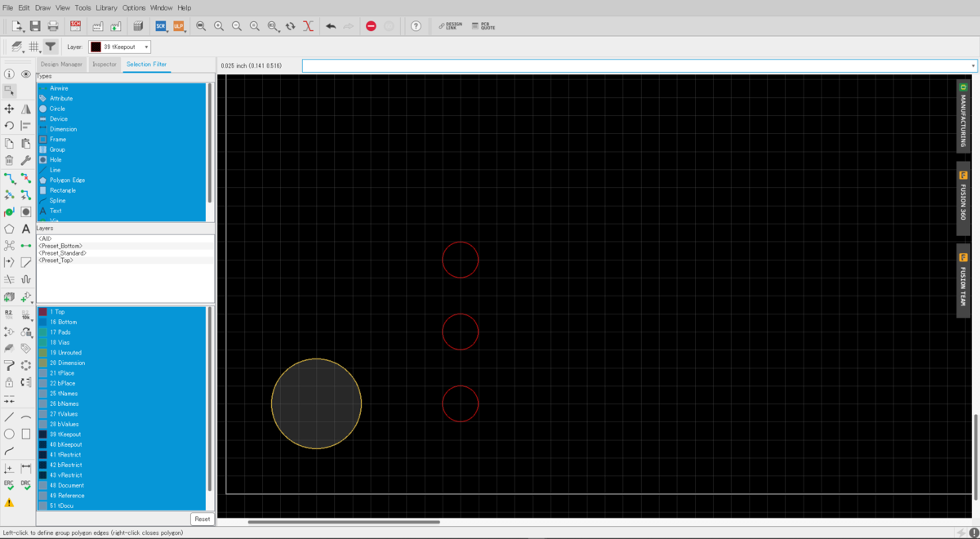Screen dimensions: 980x539
Task: Click the Undo arrow icon
Action: (331, 26)
